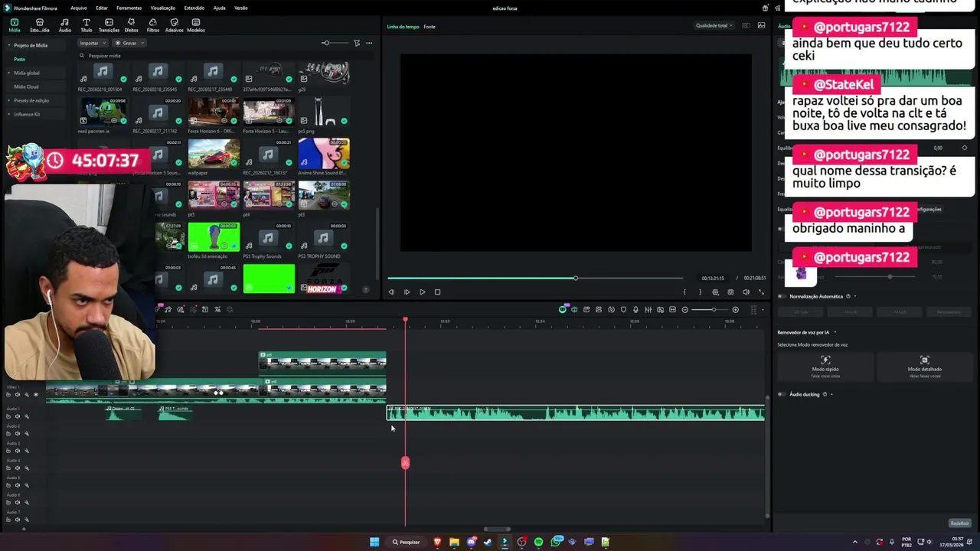Lock the Áudio 5 track
The height and width of the screenshot is (551, 980).
(8, 485)
